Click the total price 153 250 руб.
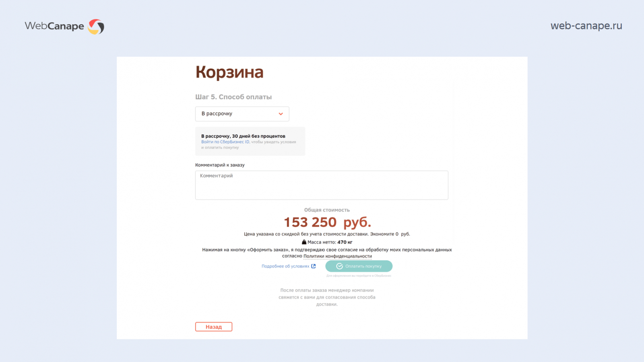The image size is (644, 362). 327,222
